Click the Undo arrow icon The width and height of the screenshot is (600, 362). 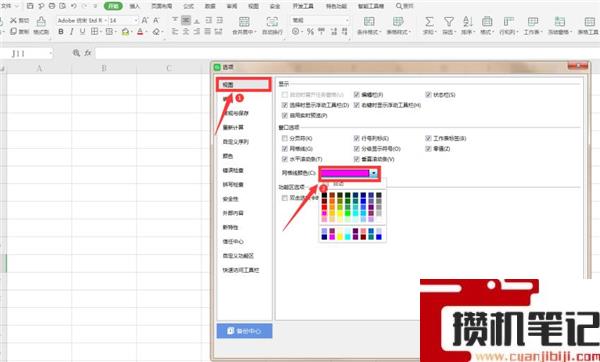[74, 6]
